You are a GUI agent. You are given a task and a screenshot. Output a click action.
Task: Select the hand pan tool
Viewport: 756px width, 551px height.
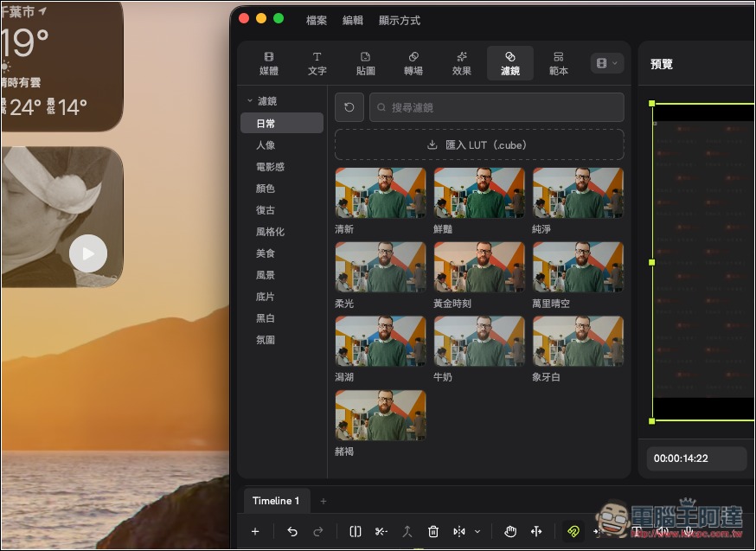tap(510, 531)
